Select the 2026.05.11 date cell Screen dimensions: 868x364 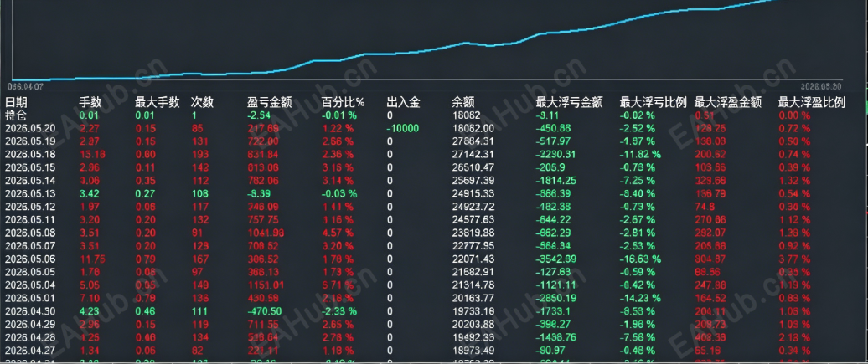(28, 219)
